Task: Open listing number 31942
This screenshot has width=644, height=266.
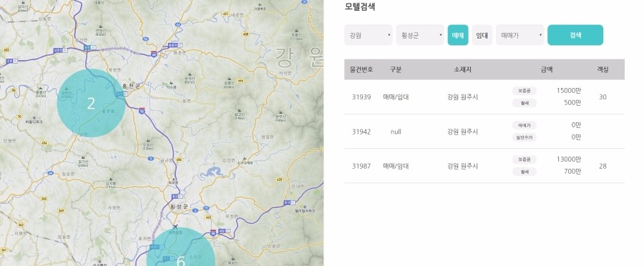Action: point(361,132)
